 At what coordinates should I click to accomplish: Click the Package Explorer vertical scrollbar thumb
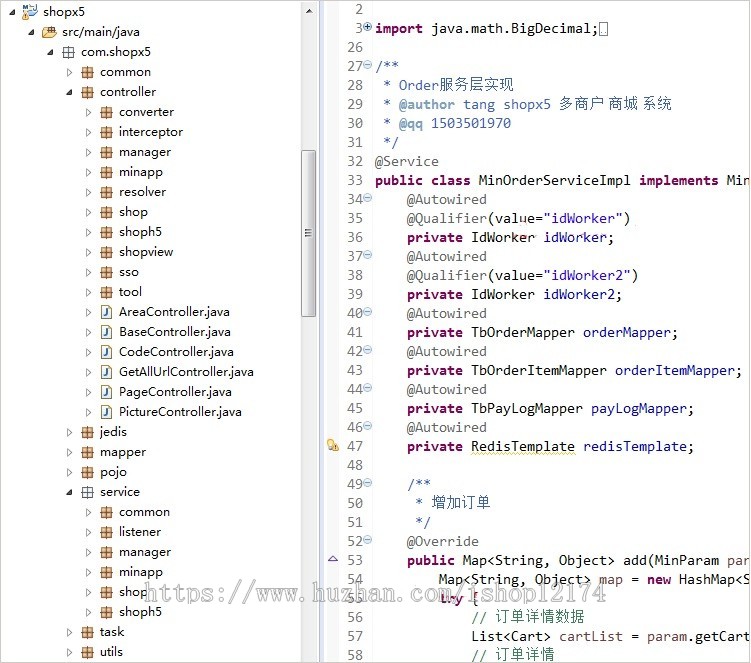309,233
